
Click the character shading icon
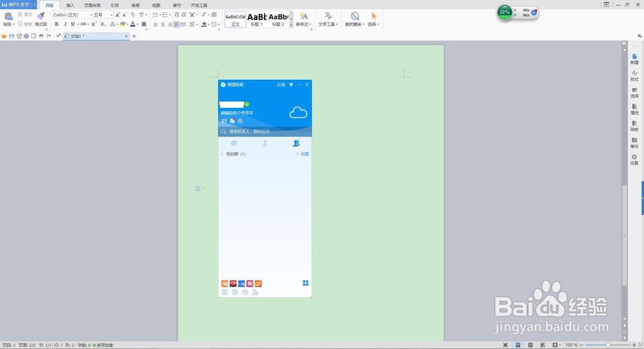[144, 24]
